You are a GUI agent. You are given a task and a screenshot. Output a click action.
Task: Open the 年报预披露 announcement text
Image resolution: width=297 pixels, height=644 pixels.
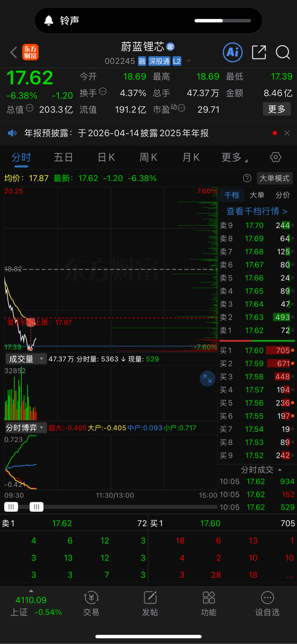(116, 133)
